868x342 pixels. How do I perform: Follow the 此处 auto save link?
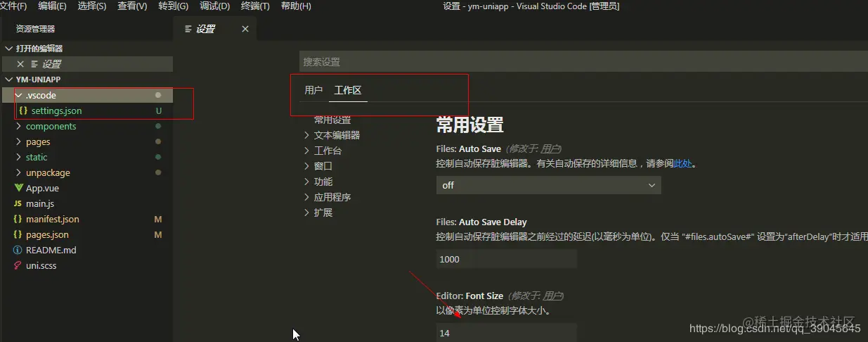point(682,163)
